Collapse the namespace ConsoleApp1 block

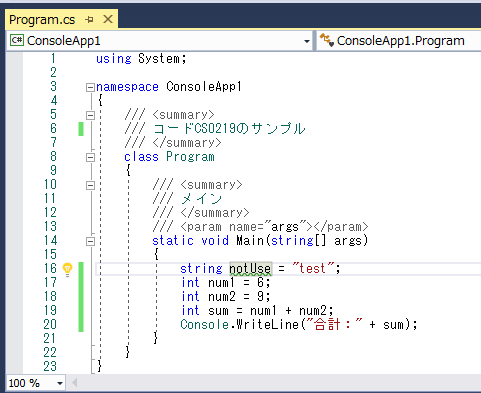[90, 88]
